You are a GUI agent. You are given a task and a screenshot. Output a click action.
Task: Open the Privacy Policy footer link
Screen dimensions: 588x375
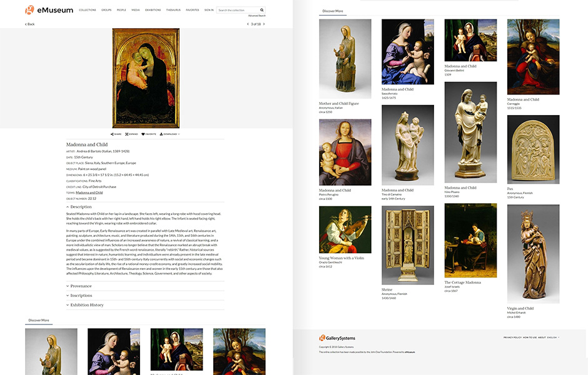[512, 337]
